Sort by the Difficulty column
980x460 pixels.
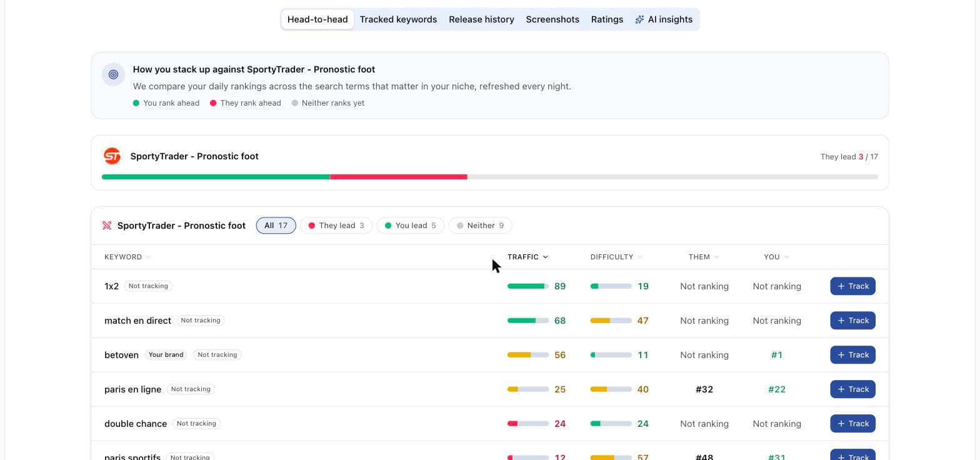[x=616, y=257]
